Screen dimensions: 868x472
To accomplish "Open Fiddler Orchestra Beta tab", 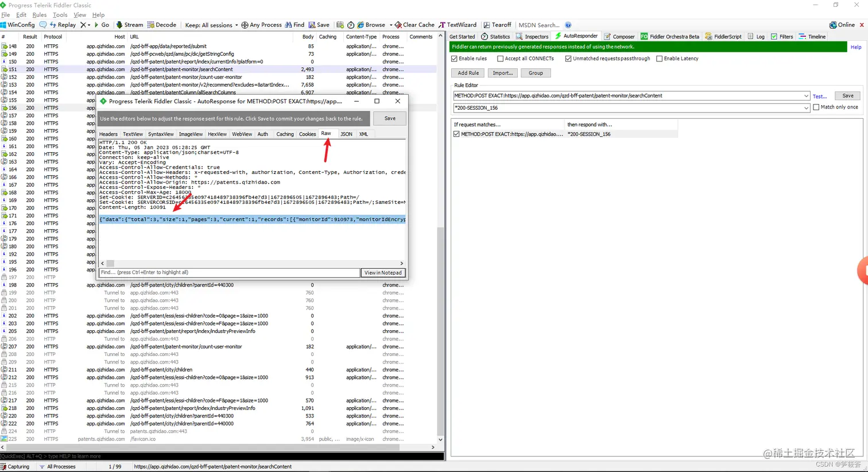I will (x=670, y=36).
